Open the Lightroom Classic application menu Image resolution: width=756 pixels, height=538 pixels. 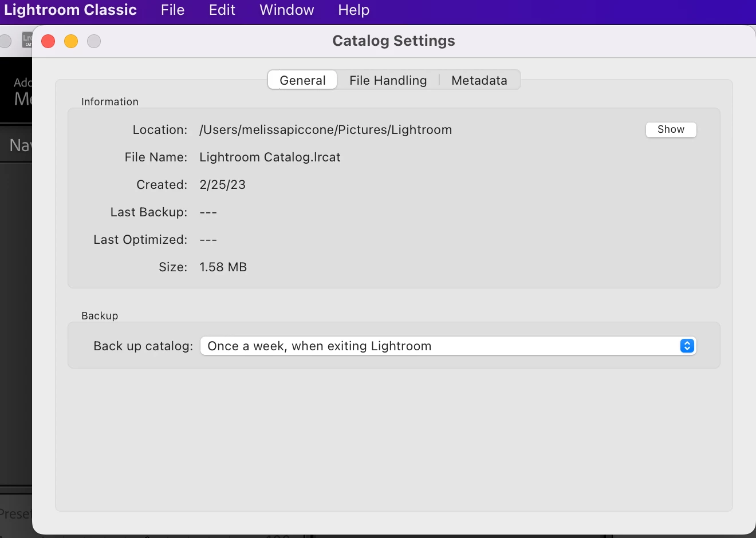(70, 10)
